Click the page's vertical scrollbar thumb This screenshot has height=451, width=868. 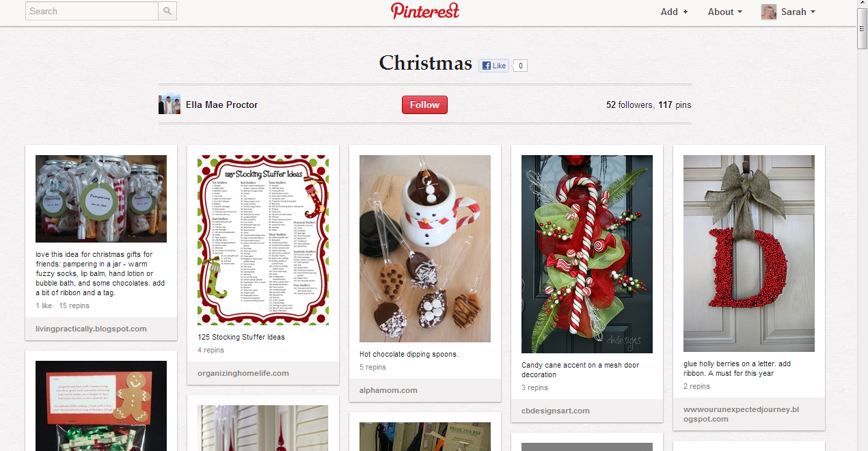(x=863, y=30)
